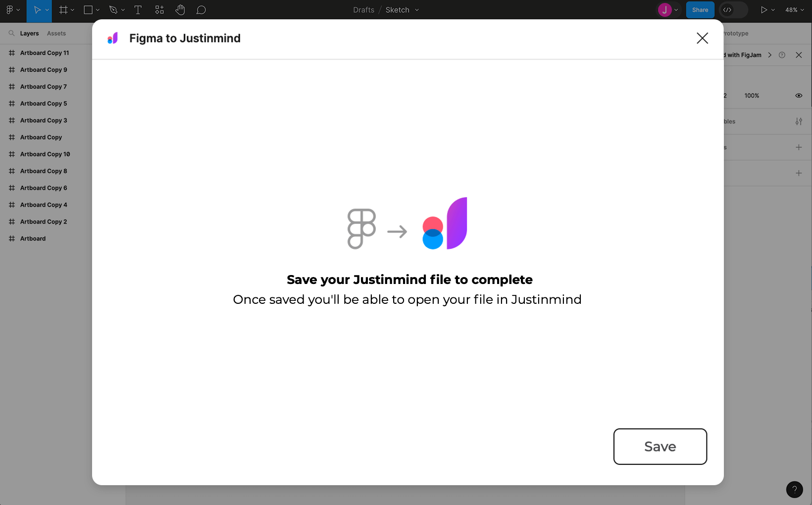
Task: Click the Share button
Action: pyautogui.click(x=700, y=10)
